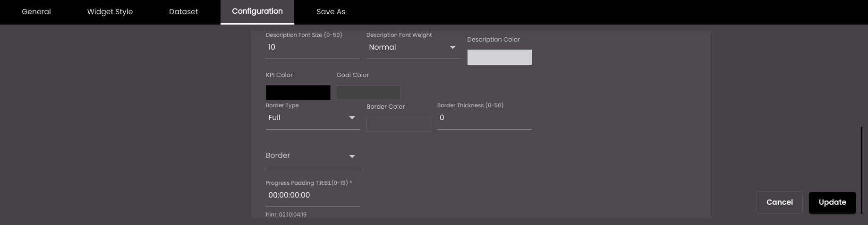Click the hint text 02:10:04:19
This screenshot has height=225, width=868.
click(x=286, y=215)
